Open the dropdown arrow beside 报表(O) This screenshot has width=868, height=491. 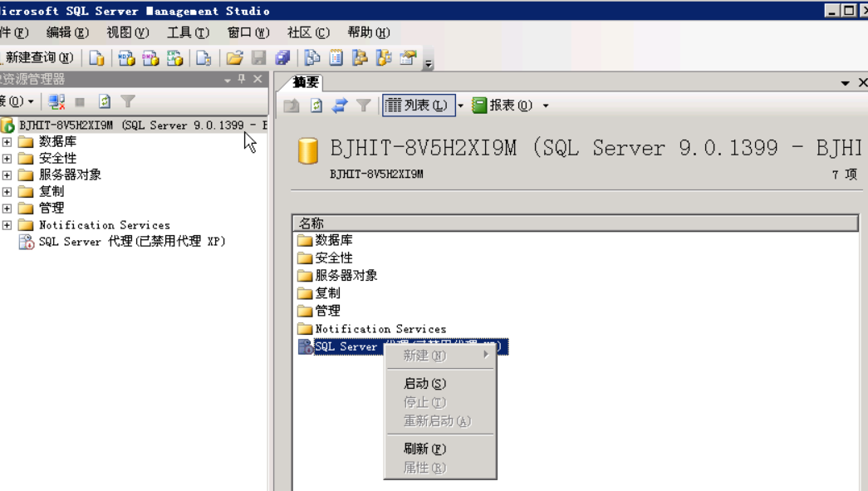pyautogui.click(x=546, y=106)
